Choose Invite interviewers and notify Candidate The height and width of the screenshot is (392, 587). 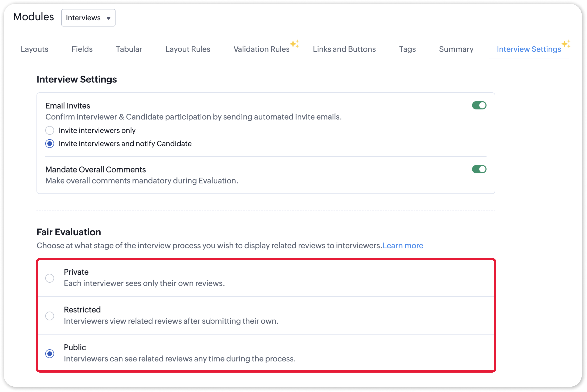pyautogui.click(x=50, y=144)
